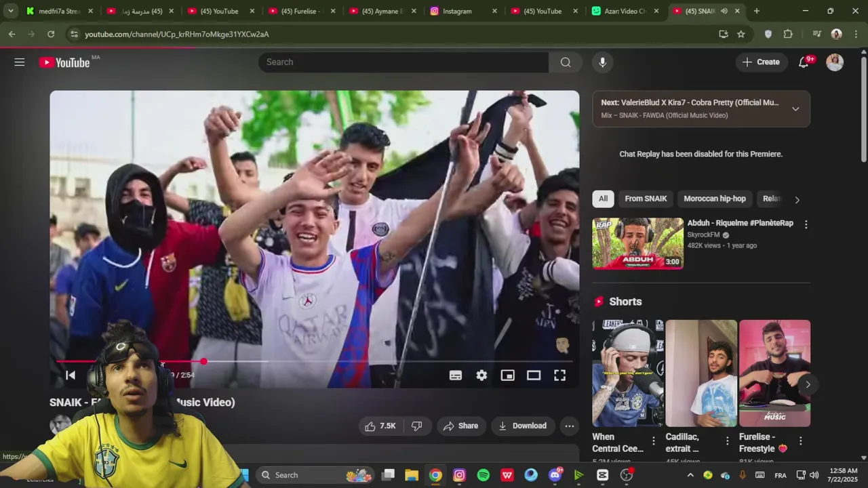
Task: Open Spotify from the taskbar
Action: pyautogui.click(x=483, y=475)
